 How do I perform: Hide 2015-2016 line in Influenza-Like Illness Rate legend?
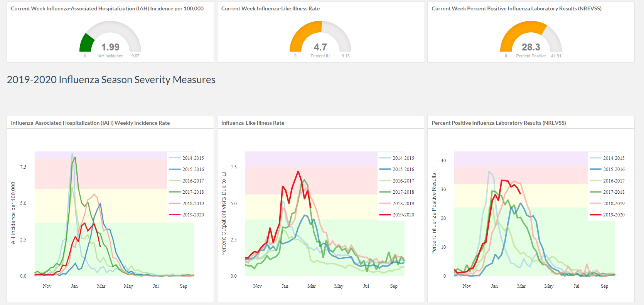point(397,169)
